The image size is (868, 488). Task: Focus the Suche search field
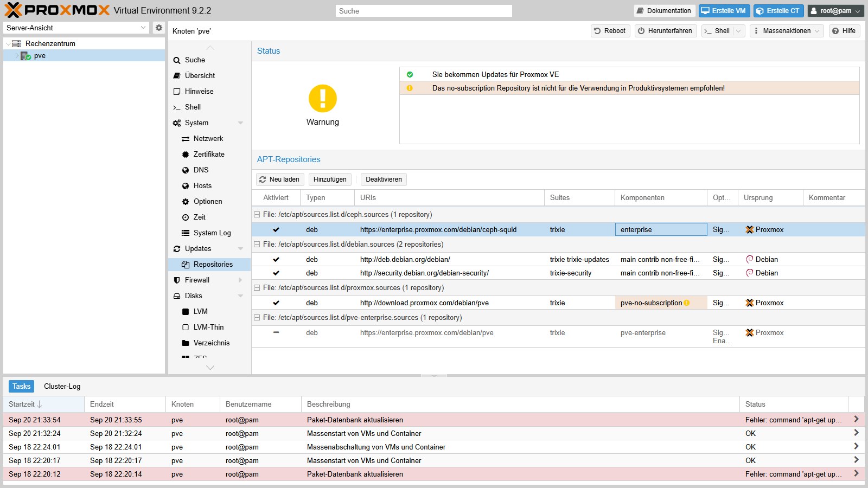click(x=424, y=11)
